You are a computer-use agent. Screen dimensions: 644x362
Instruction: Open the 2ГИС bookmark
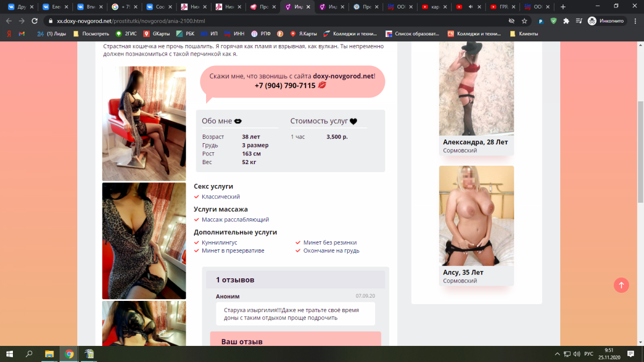[127, 33]
